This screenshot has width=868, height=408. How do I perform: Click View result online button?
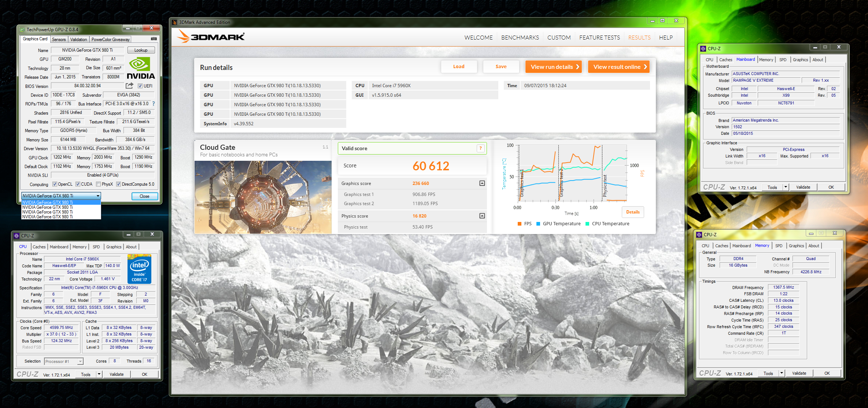tap(618, 67)
